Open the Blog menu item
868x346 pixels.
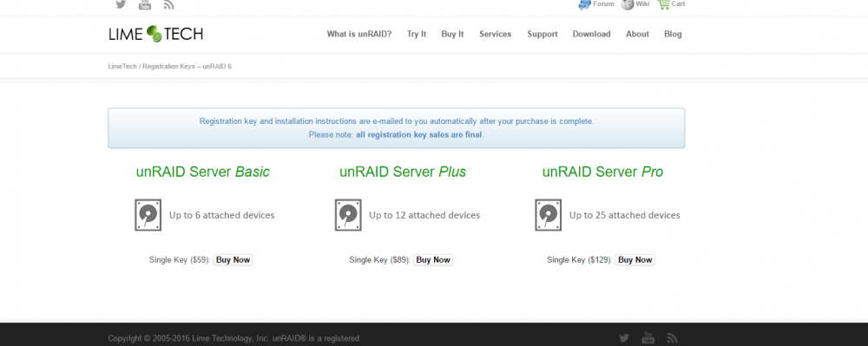(x=673, y=34)
